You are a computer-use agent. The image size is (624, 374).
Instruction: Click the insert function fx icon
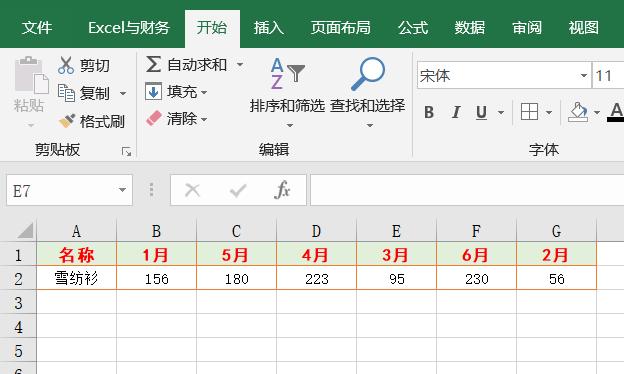click(282, 190)
